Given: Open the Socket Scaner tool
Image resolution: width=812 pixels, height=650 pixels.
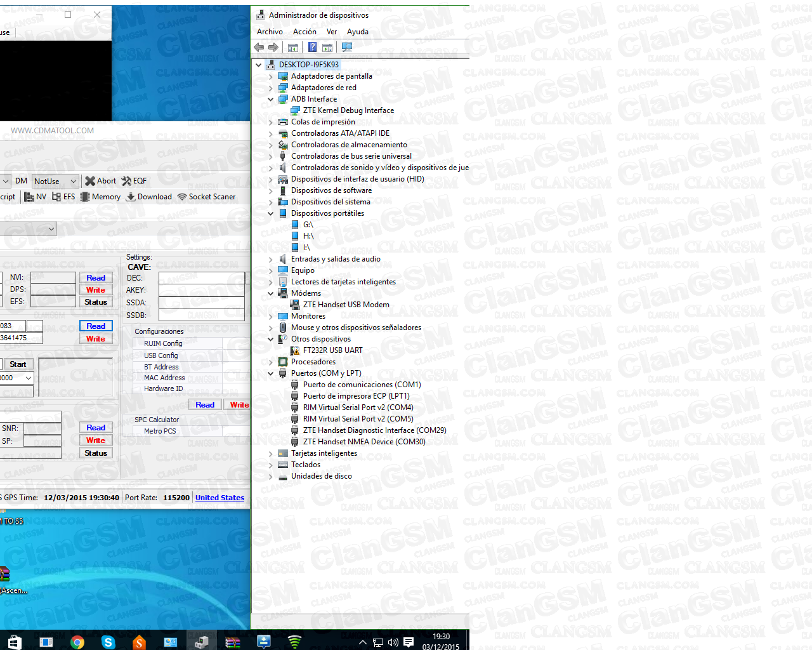Looking at the screenshot, I should click(207, 197).
